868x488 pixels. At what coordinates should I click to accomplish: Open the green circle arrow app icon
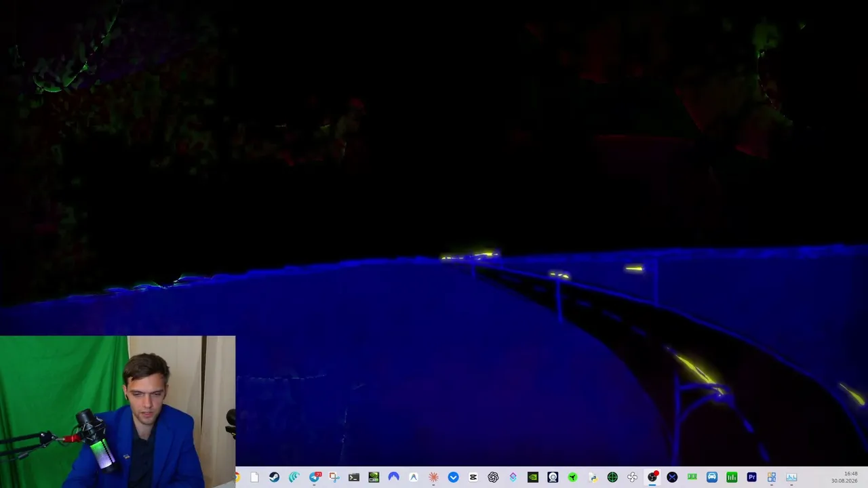[x=572, y=477]
